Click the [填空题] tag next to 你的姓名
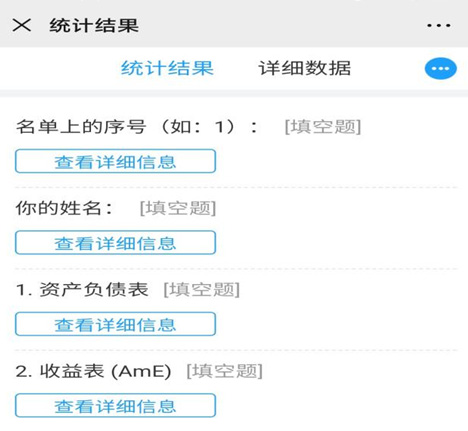Screen dimensions: 468x431 (178, 208)
